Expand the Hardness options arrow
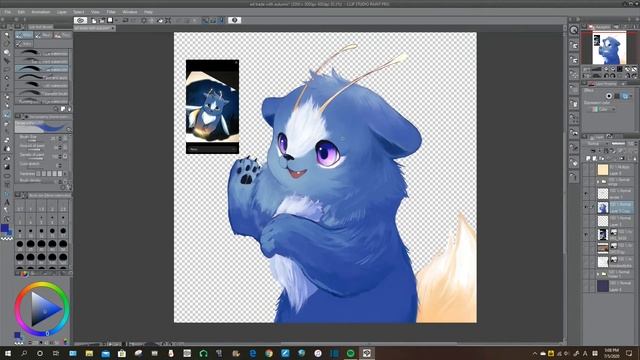 coord(65,174)
